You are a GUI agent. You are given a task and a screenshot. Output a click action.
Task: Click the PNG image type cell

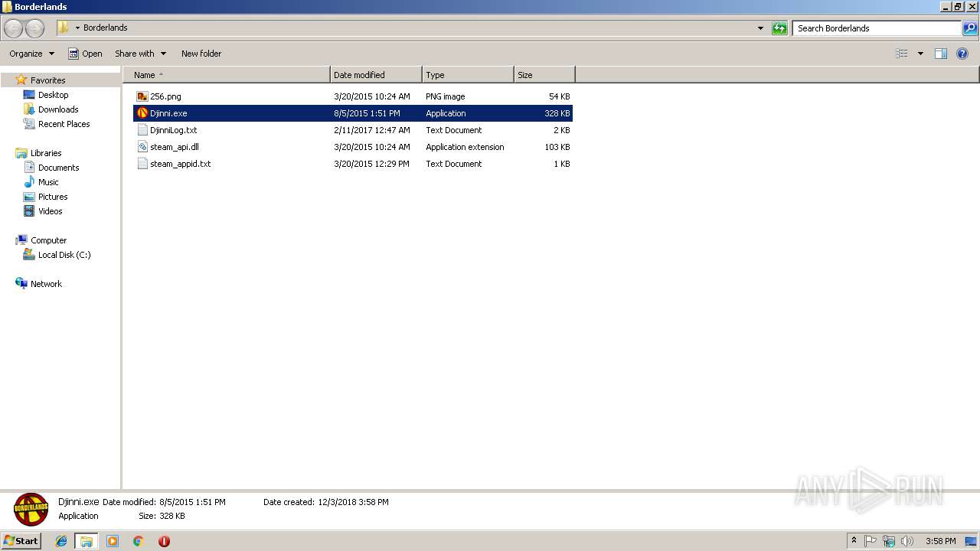pos(446,96)
